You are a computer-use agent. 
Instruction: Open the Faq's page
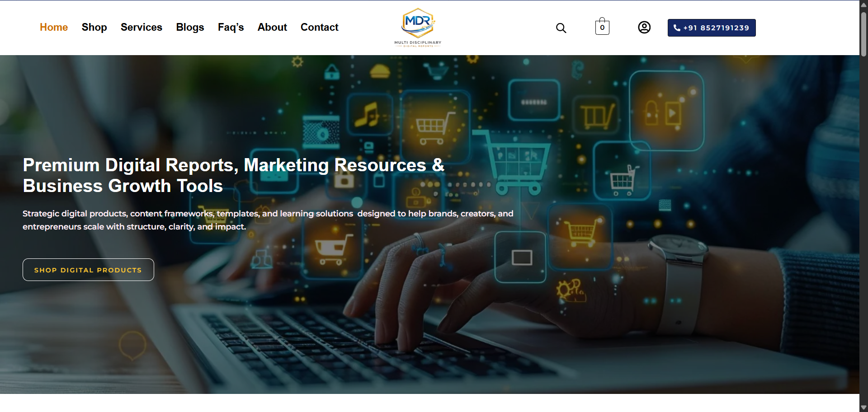point(231,27)
